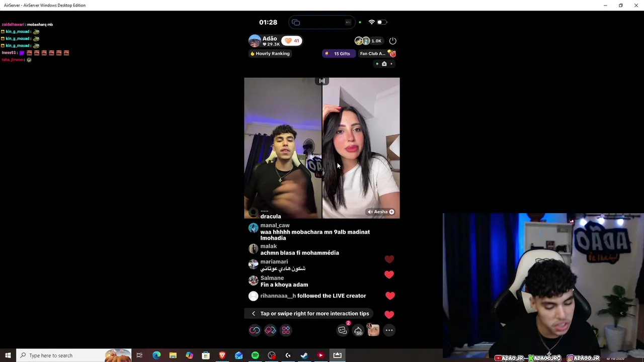Image resolution: width=644 pixels, height=362 pixels.
Task: Tap the host's left-side video feed
Action: pyautogui.click(x=283, y=148)
